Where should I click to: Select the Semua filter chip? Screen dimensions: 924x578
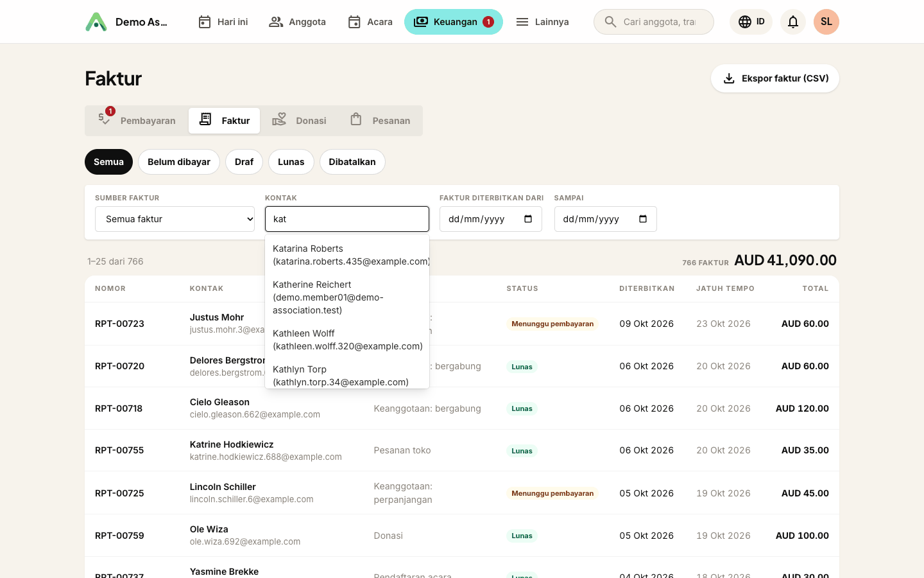pos(108,162)
